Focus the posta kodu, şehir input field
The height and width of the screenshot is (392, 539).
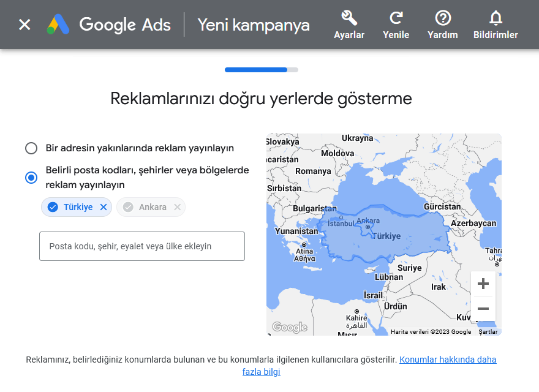click(x=142, y=246)
